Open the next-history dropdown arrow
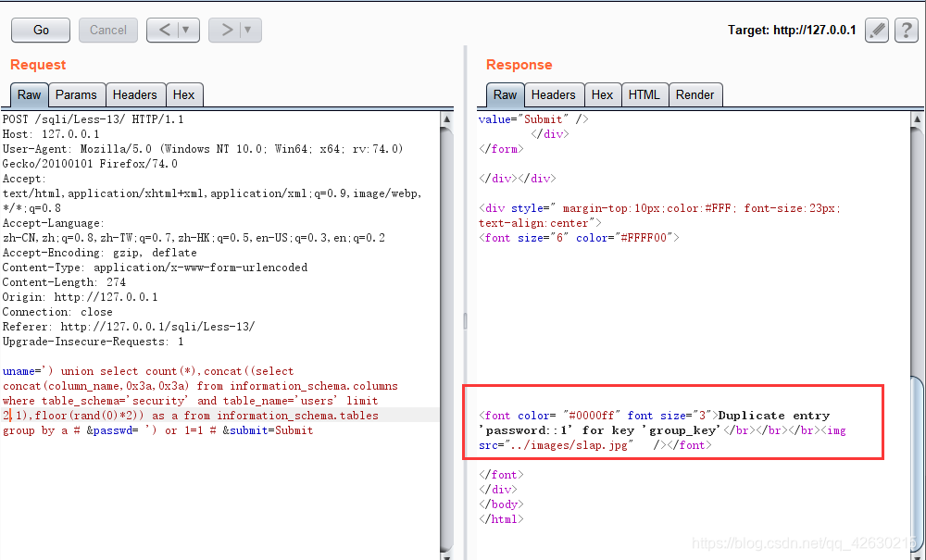 point(248,31)
